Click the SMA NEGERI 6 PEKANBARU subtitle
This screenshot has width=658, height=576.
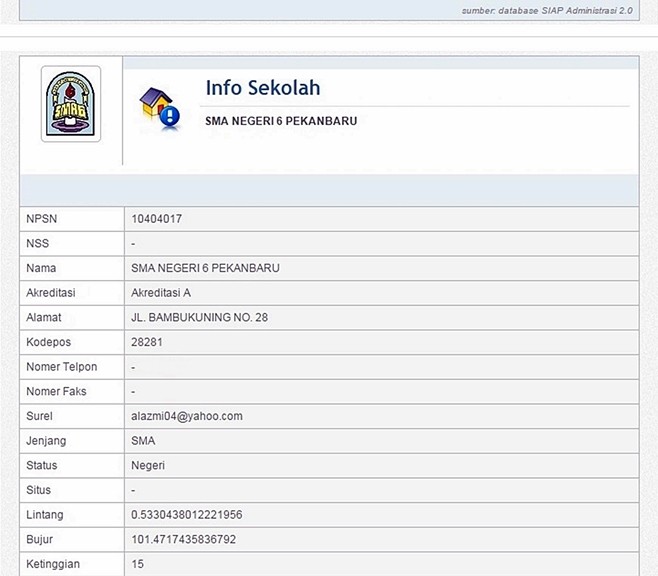click(280, 121)
